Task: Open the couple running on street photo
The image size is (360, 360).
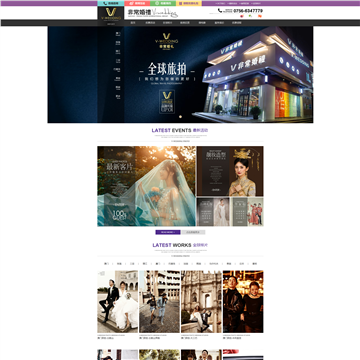Action: (160, 301)
